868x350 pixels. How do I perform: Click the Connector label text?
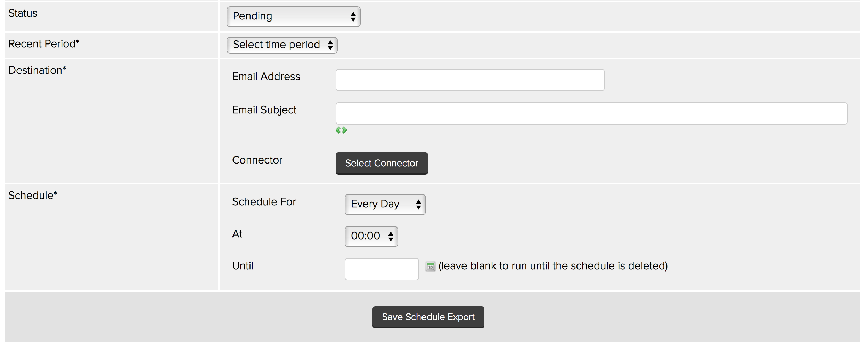point(257,160)
